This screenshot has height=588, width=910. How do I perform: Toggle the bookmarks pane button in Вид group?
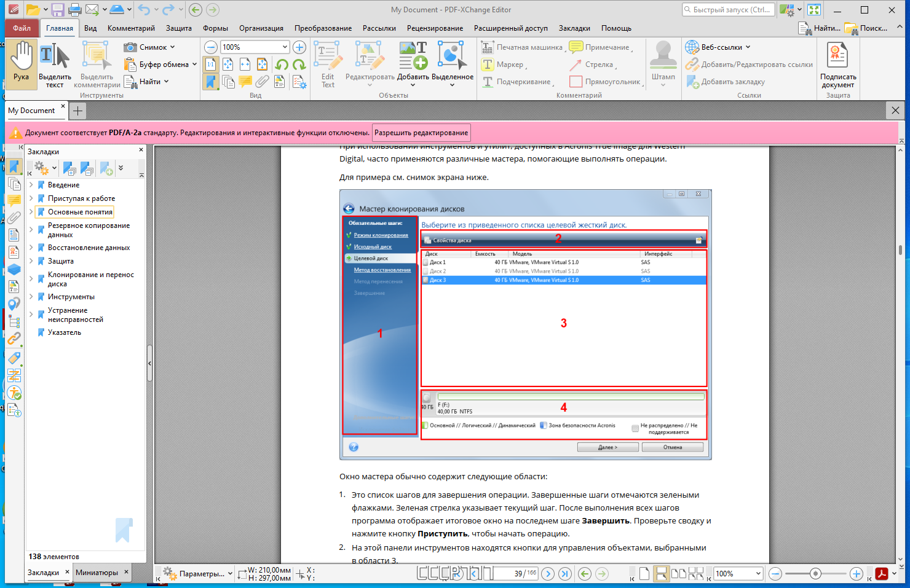tap(211, 82)
